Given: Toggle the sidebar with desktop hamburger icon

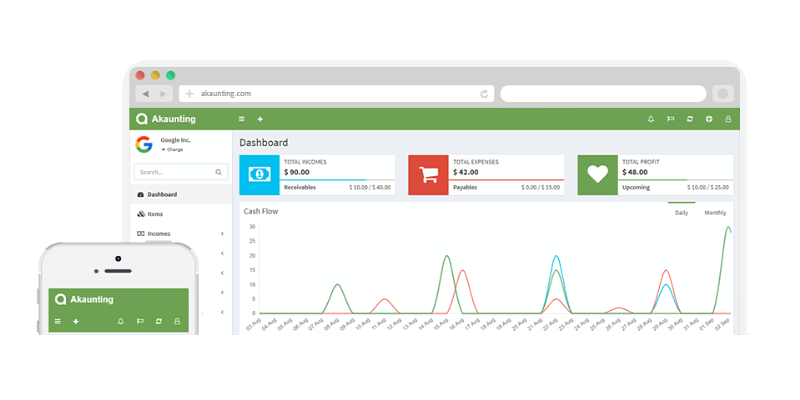Looking at the screenshot, I should [241, 119].
